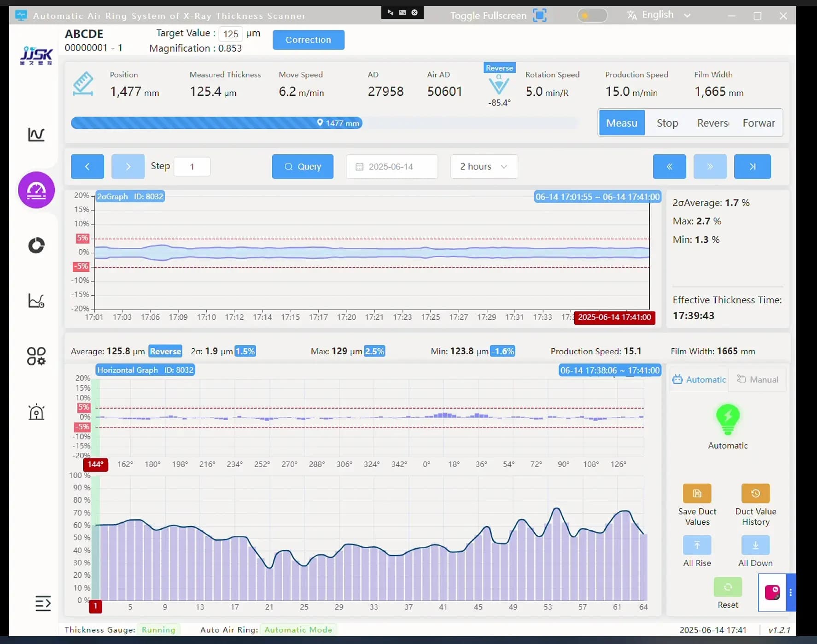Open the 2025-06-14 date picker

click(391, 167)
